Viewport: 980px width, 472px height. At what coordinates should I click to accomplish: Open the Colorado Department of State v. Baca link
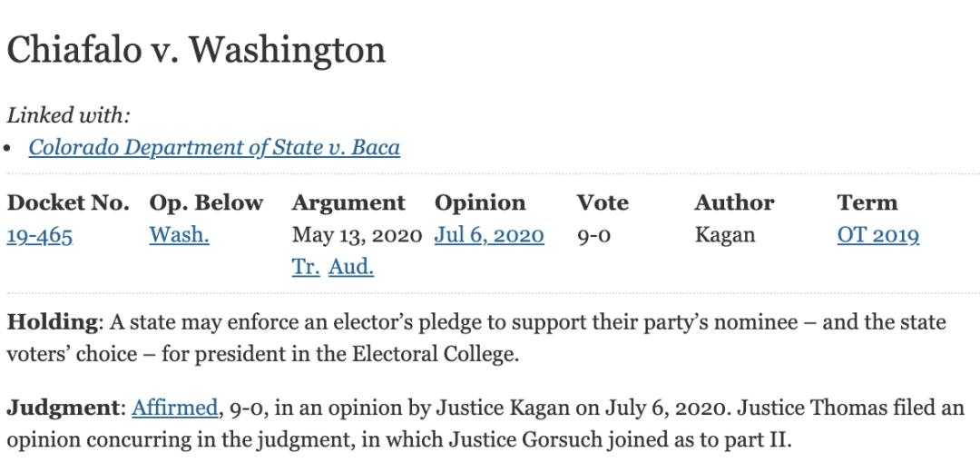point(214,148)
